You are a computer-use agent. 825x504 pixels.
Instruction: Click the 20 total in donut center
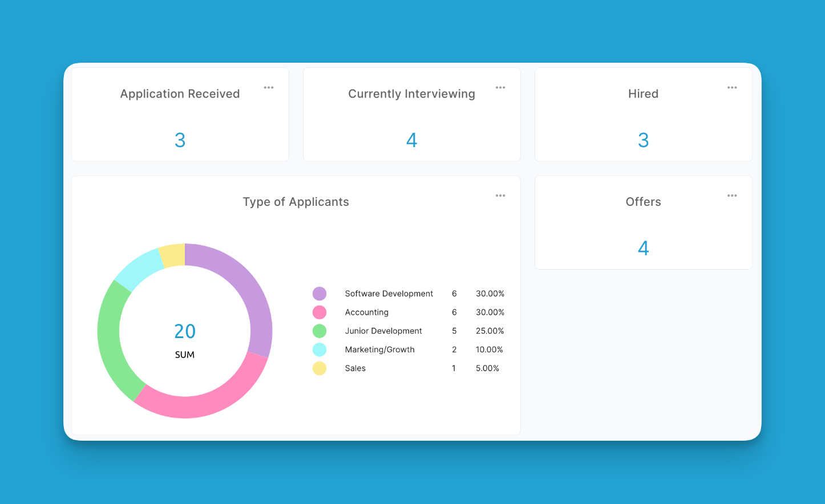tap(185, 331)
